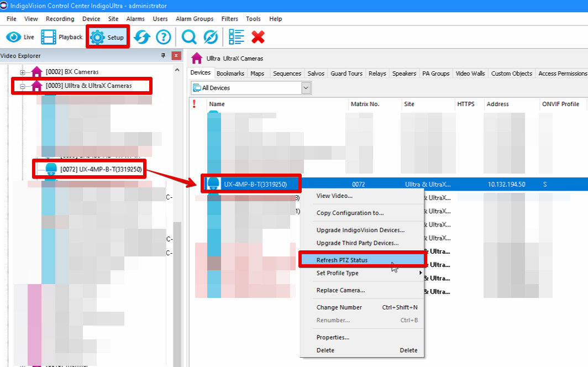The image size is (588, 367).
Task: Select Refresh PTZ Status menu item
Action: tap(363, 260)
